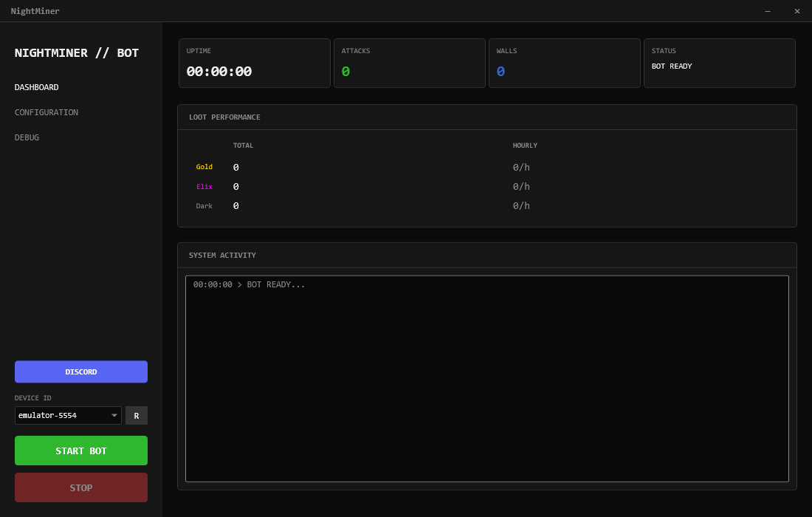Screen dimensions: 812x517
Task: Switch to the Configuration section
Action: point(47,112)
